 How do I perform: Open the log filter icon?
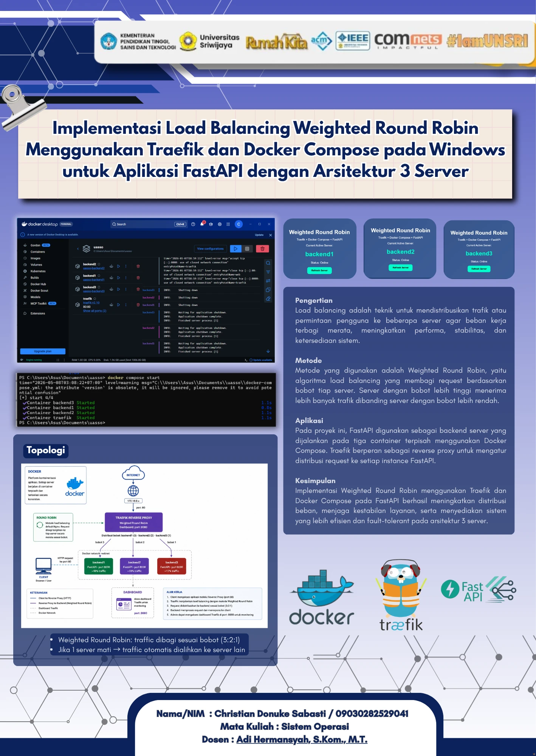(x=268, y=272)
